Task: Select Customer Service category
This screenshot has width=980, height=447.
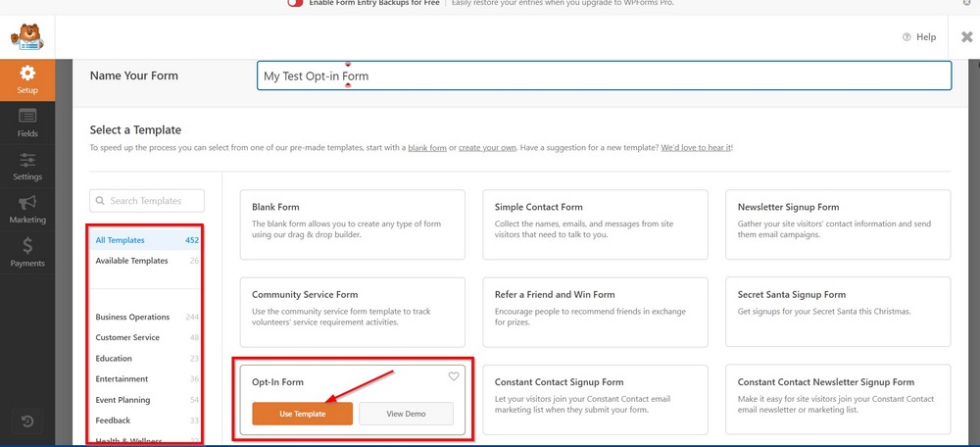Action: point(147,337)
